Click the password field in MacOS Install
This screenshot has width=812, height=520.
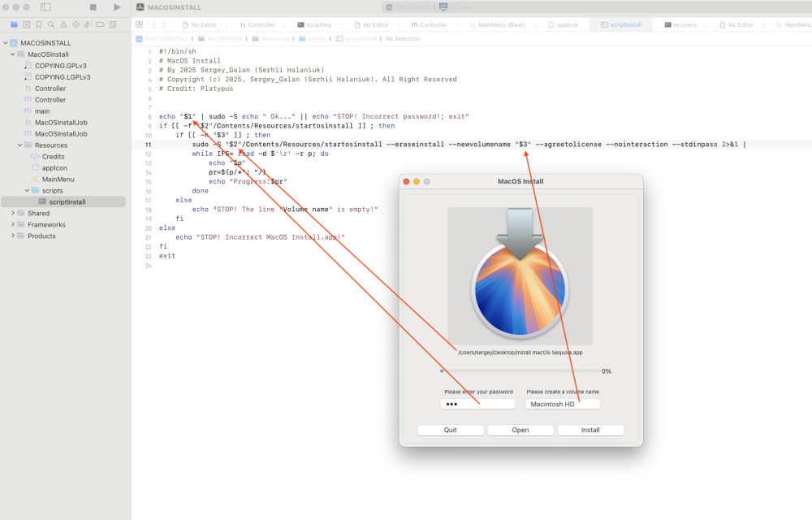coord(478,404)
